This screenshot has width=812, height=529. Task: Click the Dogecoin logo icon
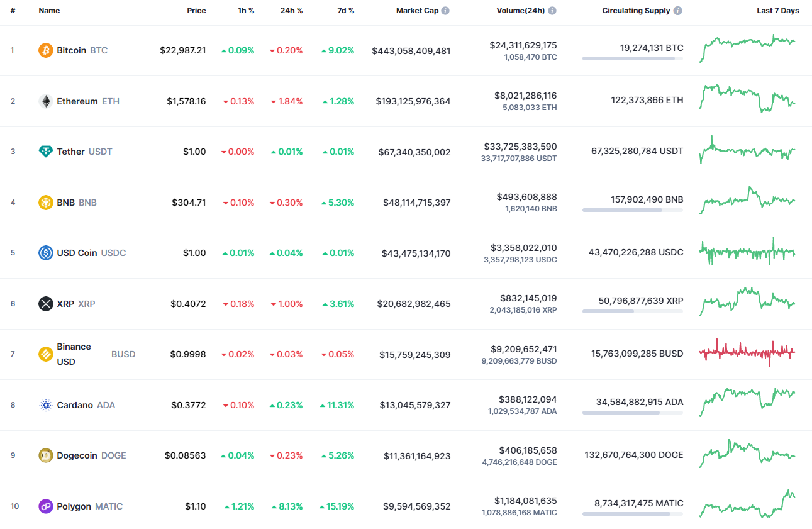pos(45,455)
